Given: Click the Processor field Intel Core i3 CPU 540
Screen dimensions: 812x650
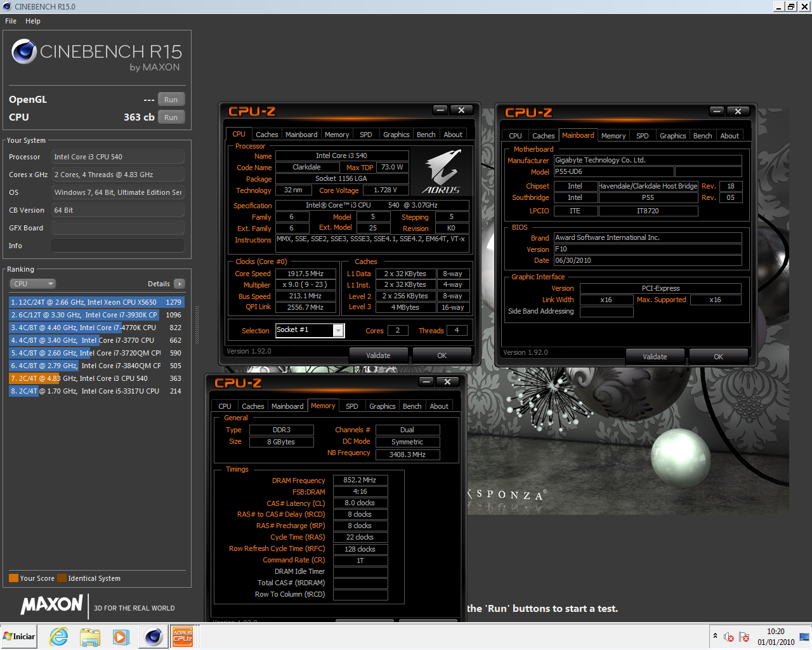Looking at the screenshot, I should pos(118,157).
